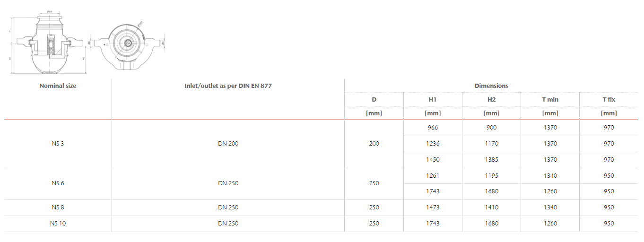Click the T min column header
Image resolution: width=644 pixels, height=242 pixels.
[x=550, y=100]
